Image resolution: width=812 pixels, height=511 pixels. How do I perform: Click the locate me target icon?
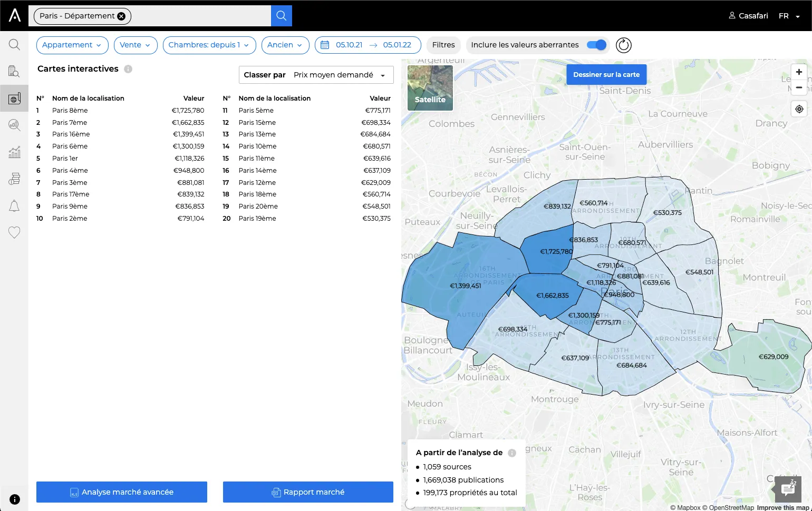click(x=799, y=109)
